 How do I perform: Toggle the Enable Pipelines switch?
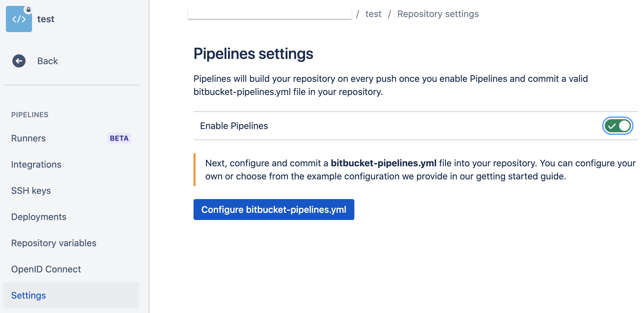[617, 126]
